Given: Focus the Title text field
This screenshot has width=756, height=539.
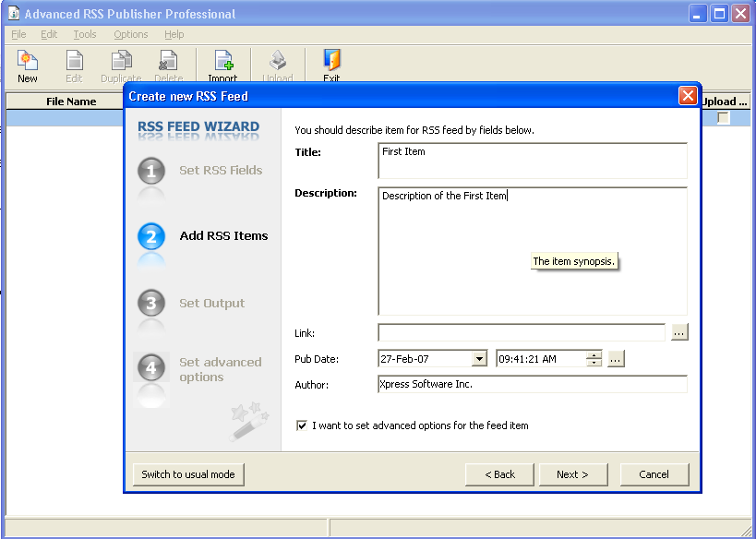Looking at the screenshot, I should click(x=533, y=161).
